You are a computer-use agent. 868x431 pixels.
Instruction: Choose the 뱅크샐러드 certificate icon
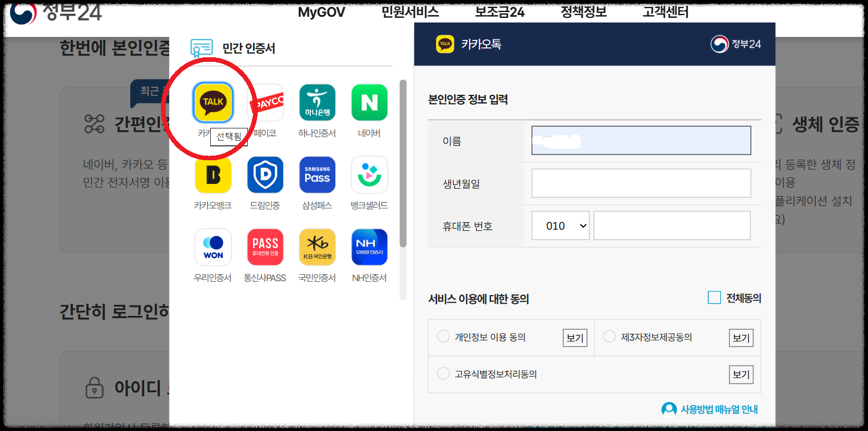[369, 175]
